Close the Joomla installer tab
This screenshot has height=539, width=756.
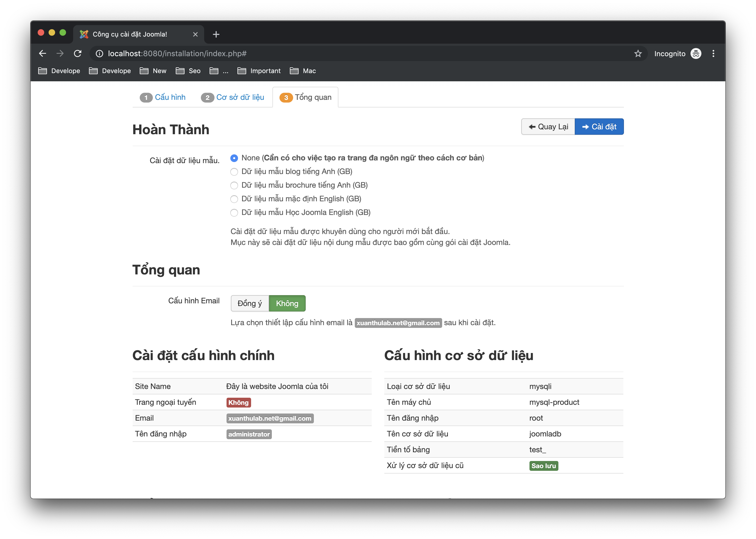(195, 34)
